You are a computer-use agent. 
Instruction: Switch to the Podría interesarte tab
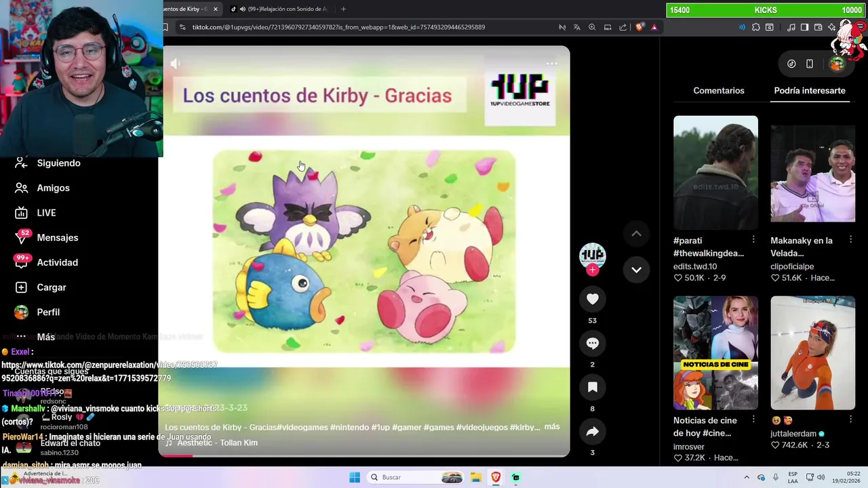click(810, 90)
